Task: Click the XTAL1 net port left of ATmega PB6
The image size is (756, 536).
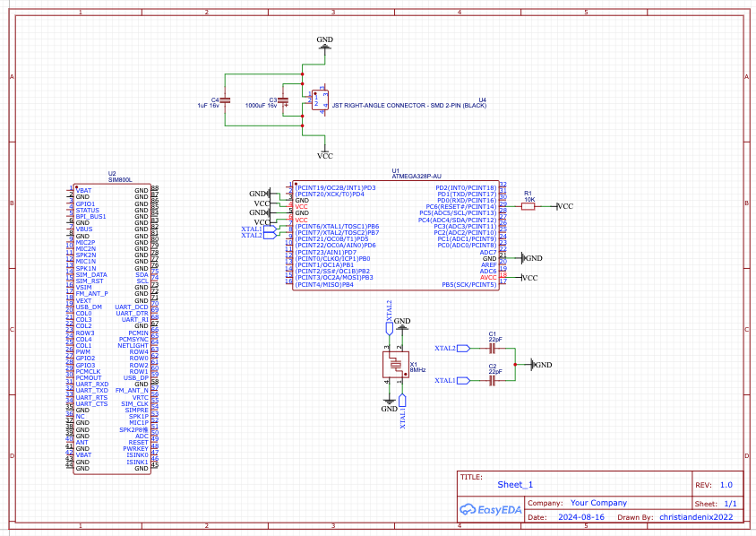Action: pyautogui.click(x=259, y=229)
